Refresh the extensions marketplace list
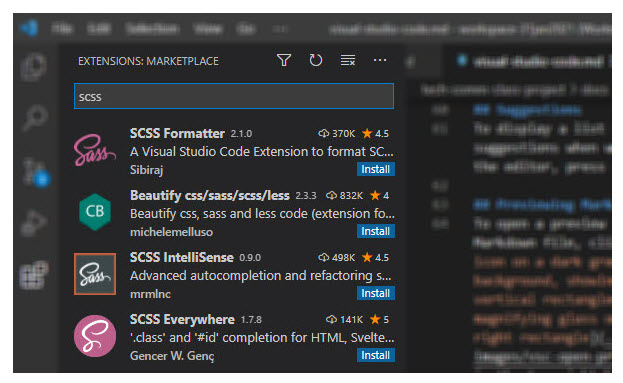623x383 pixels. (x=315, y=60)
